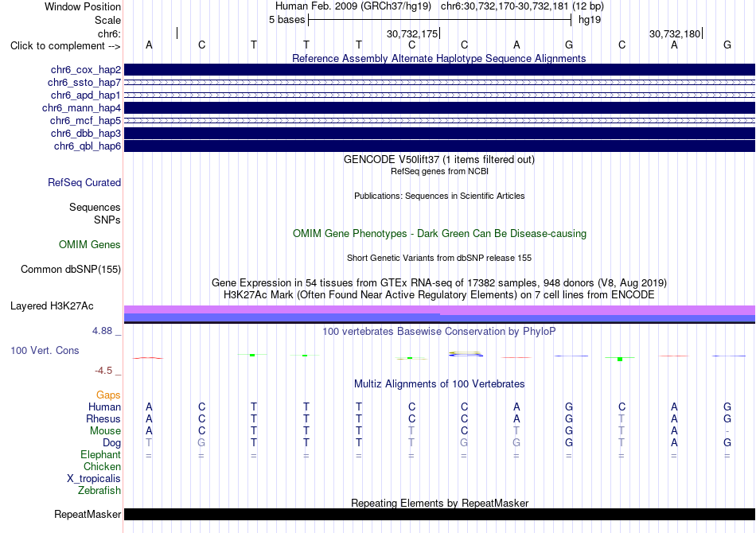Select the chr6_dbb_hap3 track label
The width and height of the screenshot is (756, 533).
[x=86, y=133]
